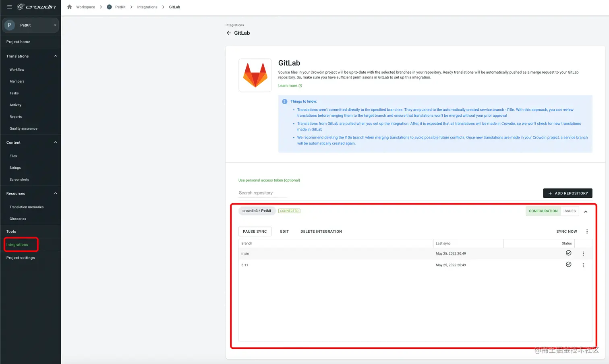Open Strings in sidebar

pyautogui.click(x=15, y=168)
